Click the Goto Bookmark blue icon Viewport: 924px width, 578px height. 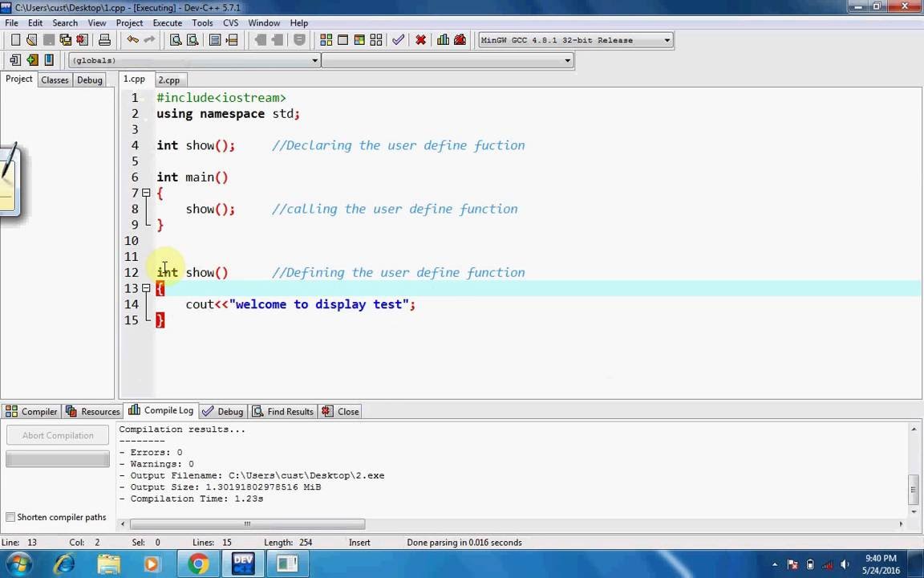pos(49,60)
